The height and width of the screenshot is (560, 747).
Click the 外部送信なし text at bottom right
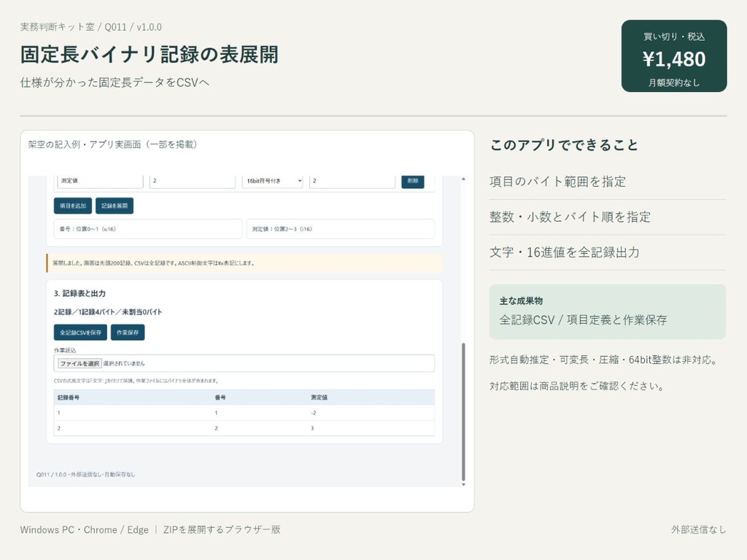pos(699,529)
